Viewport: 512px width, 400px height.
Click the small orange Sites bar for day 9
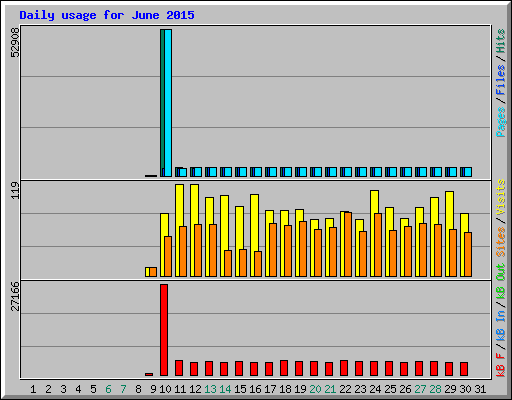coord(153,272)
